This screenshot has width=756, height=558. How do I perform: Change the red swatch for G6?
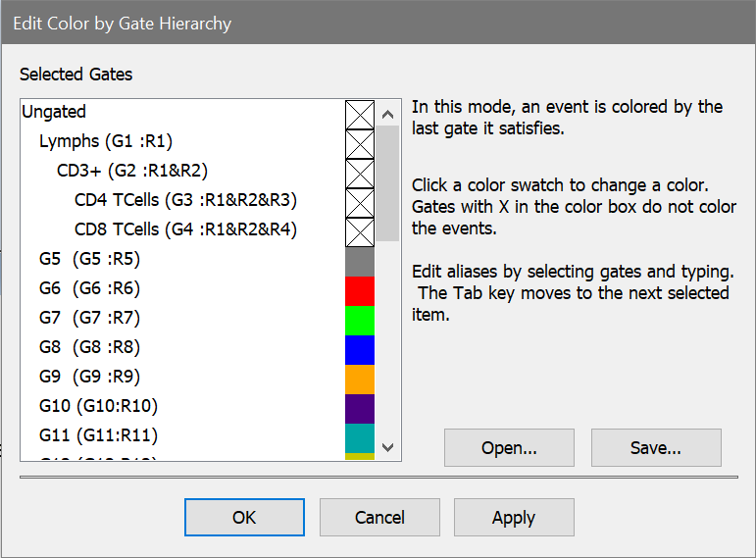tap(360, 291)
